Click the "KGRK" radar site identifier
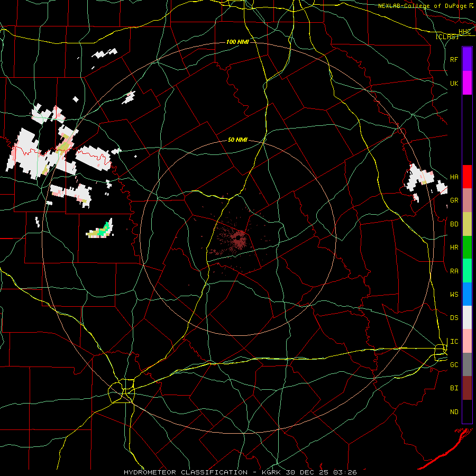Viewport: 476px width, 476px height. pyautogui.click(x=271, y=472)
